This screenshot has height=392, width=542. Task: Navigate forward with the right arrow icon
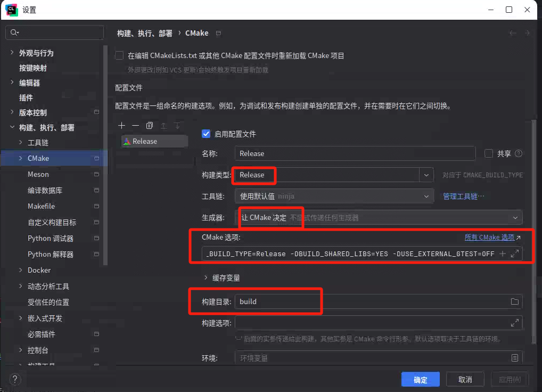(x=527, y=33)
